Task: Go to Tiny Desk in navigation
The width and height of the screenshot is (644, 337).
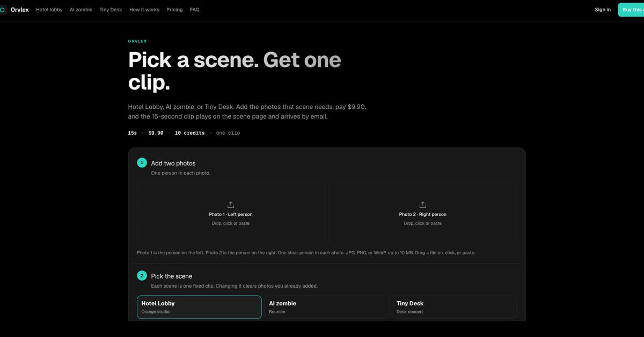Action: pyautogui.click(x=111, y=10)
